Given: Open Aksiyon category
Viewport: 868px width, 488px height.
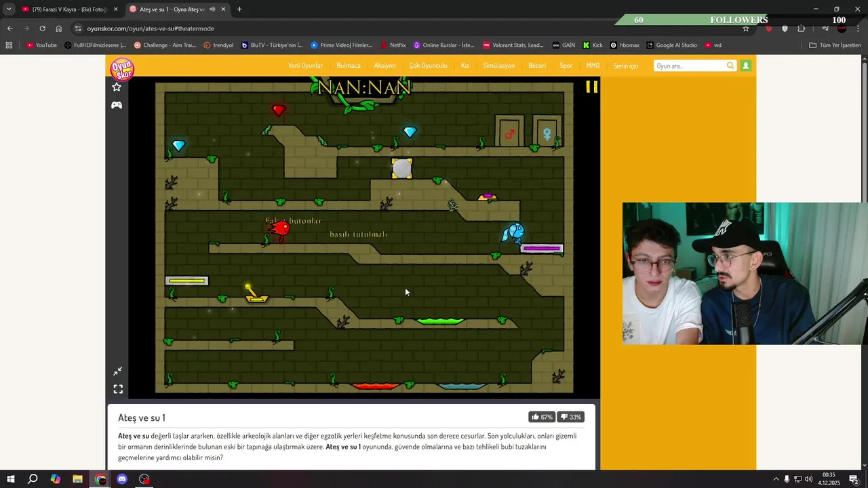Looking at the screenshot, I should coord(384,66).
